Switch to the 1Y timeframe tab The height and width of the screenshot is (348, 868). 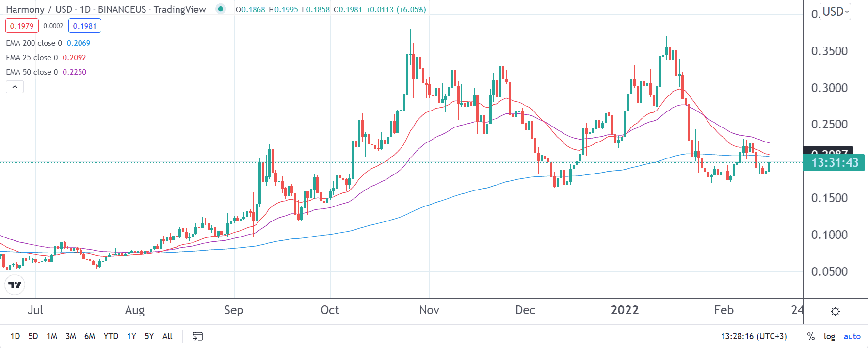pyautogui.click(x=131, y=336)
